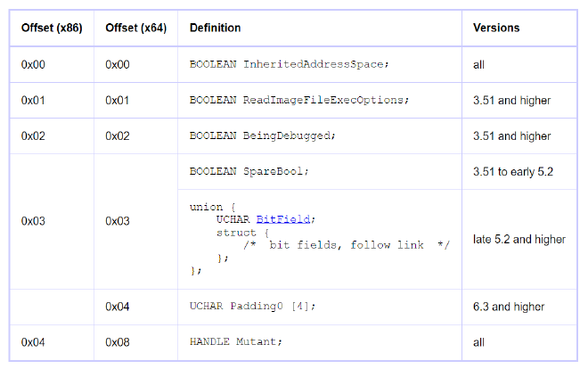Click the UCHAR Padding0 [4] definition
Image resolution: width=588 pixels, height=369 pixels.
click(x=252, y=307)
